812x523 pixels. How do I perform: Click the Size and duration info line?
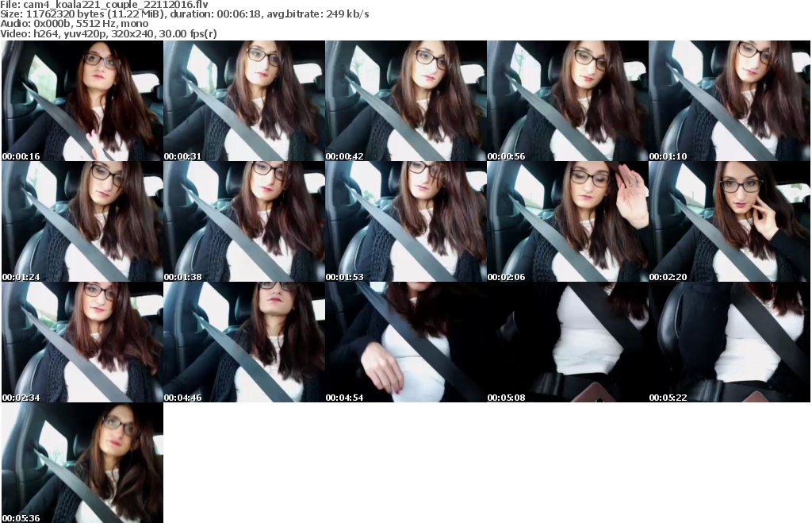pos(184,14)
